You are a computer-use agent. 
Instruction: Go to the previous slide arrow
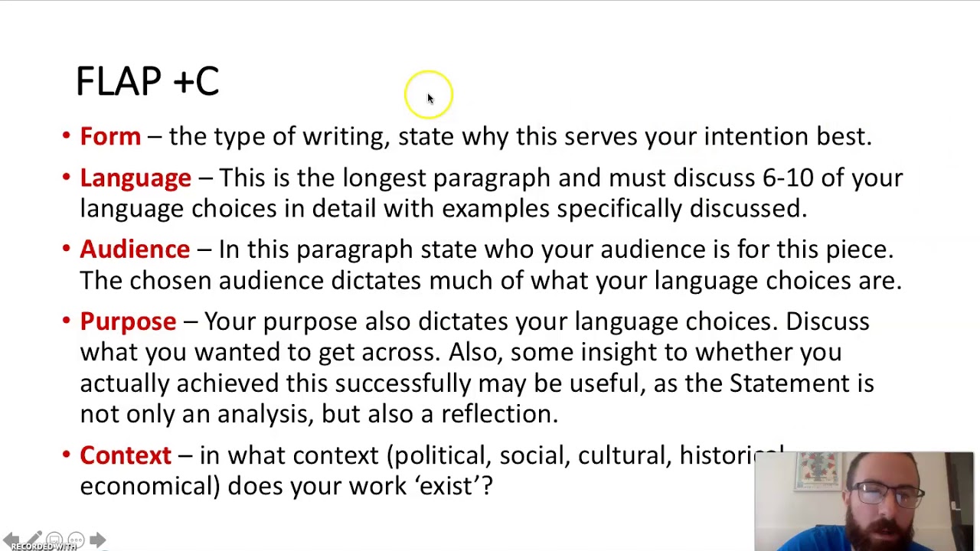[11, 540]
